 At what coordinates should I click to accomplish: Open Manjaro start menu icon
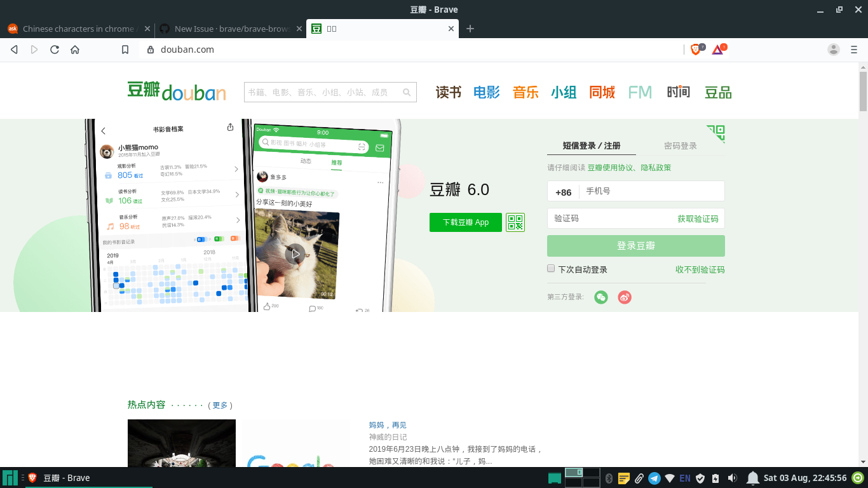[x=10, y=478]
